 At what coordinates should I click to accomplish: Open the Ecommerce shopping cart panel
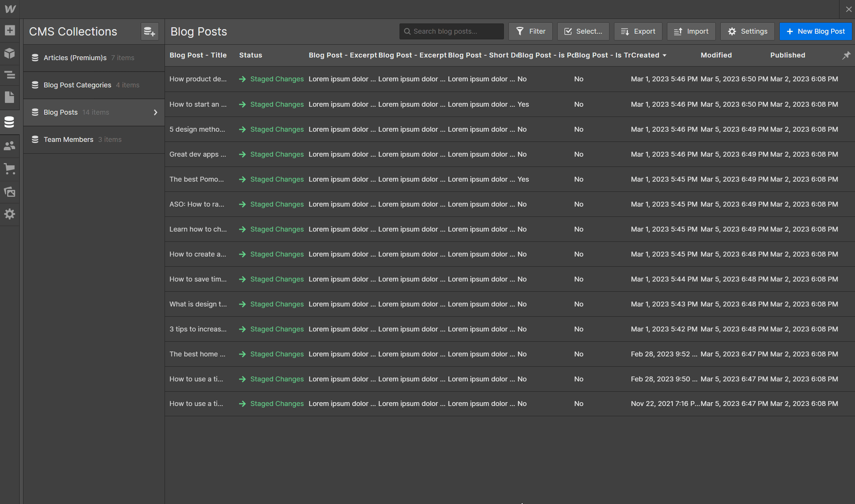(x=9, y=169)
